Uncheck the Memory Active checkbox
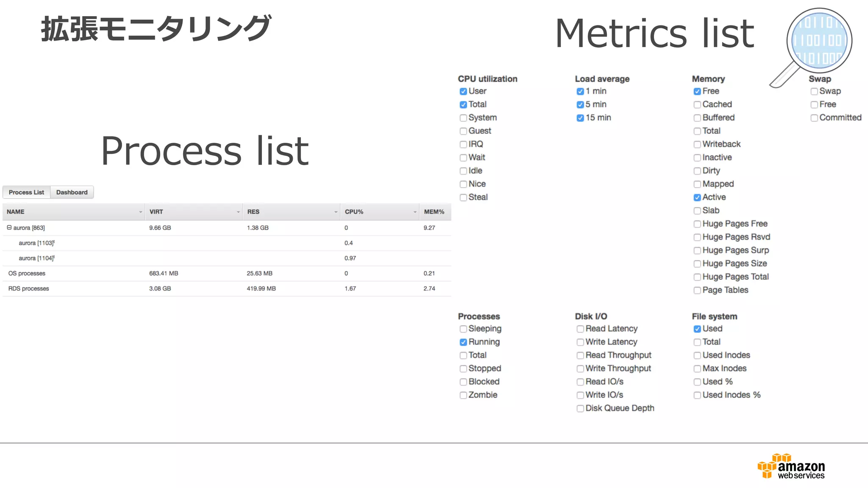The image size is (868, 488). (697, 197)
